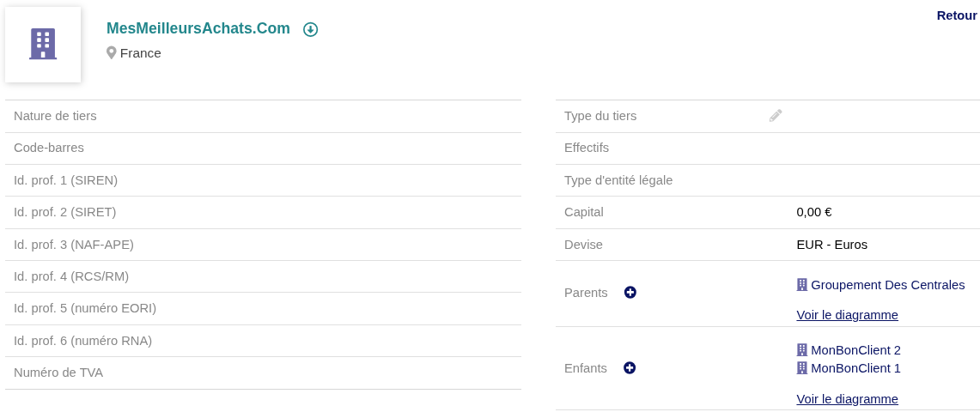The image size is (980, 412).
Task: Open the MonBonClient 2 child company
Action: pyautogui.click(x=855, y=350)
